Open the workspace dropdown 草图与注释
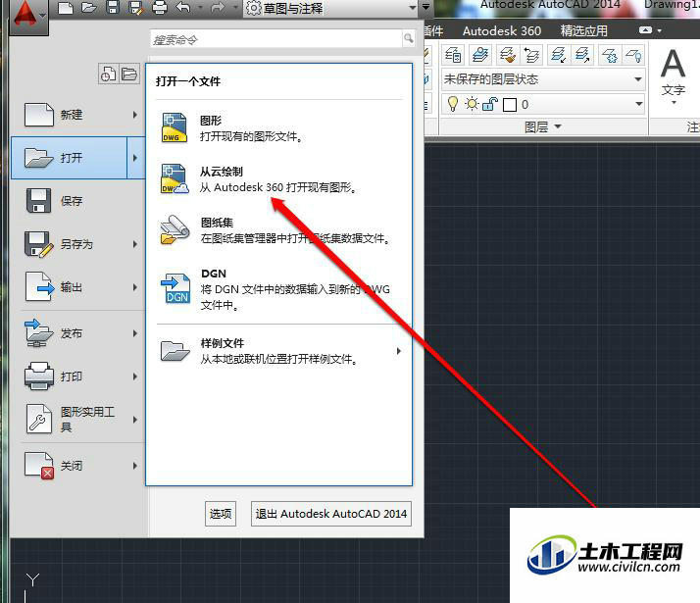 [x=330, y=8]
